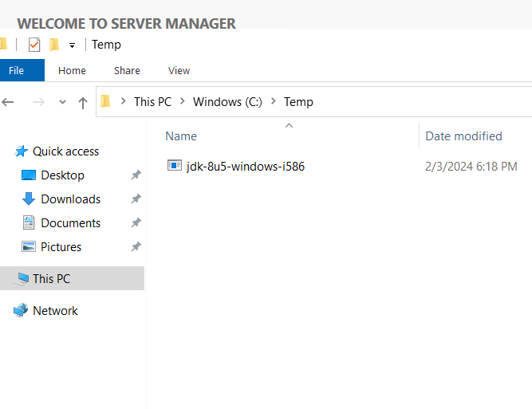Click Windows (C:) in the address breadcrumb

[x=227, y=102]
